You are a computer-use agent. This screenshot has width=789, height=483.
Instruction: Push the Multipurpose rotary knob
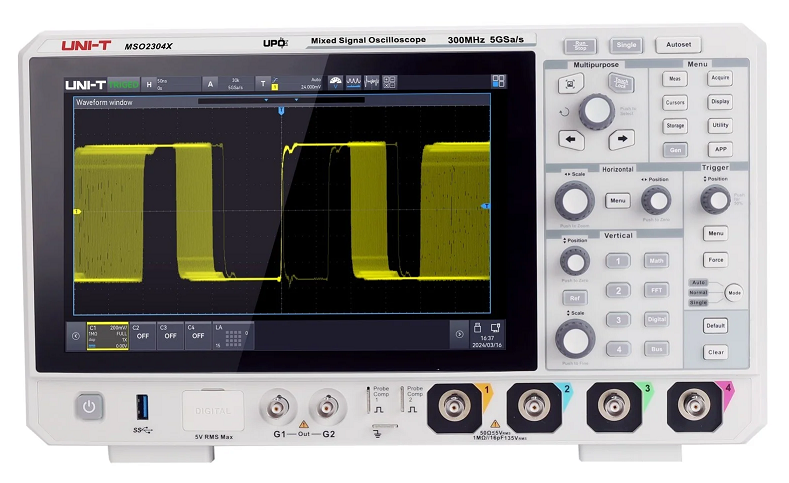[x=597, y=111]
